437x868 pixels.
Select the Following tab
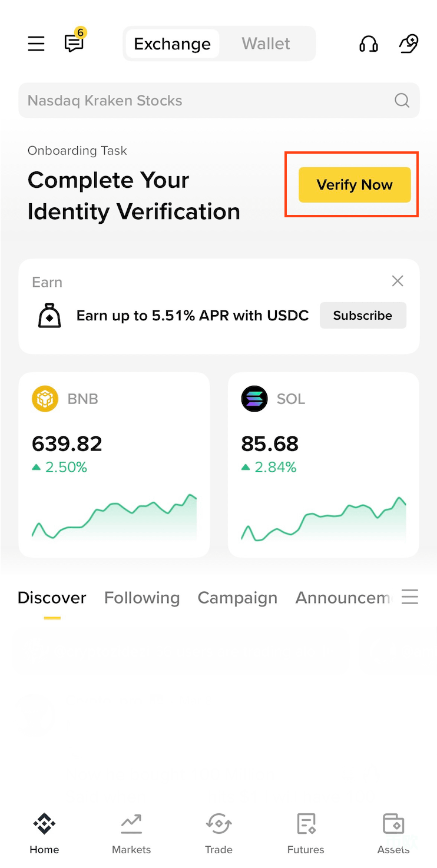coord(142,598)
